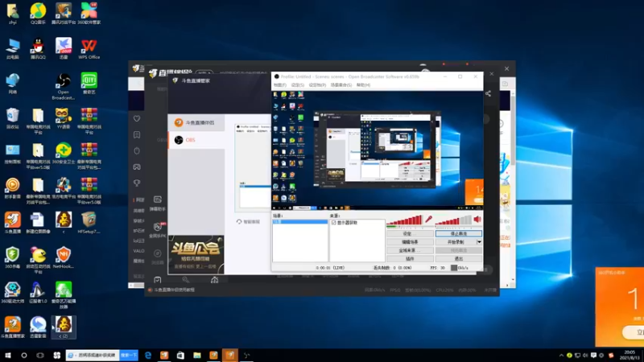
Task: Open the 腾讯QQ penguin desktop icon
Action: click(38, 48)
